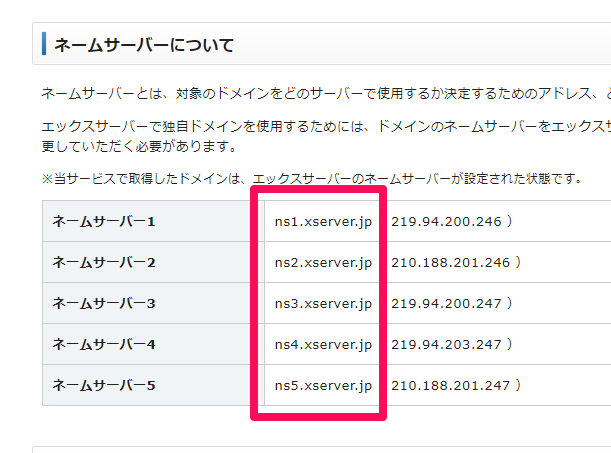This screenshot has width=611, height=453.
Task: Click the IP address 210.188.201.246
Action: (450, 262)
